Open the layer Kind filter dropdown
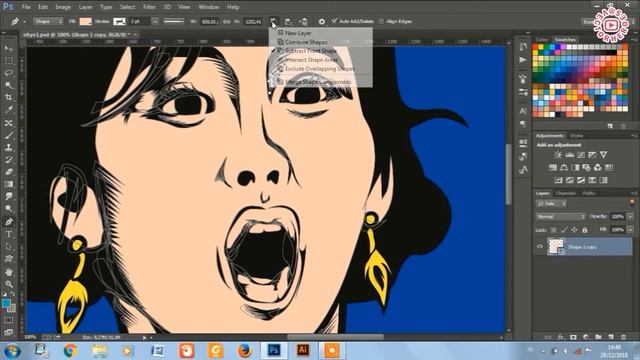640x360 pixels. pyautogui.click(x=551, y=203)
